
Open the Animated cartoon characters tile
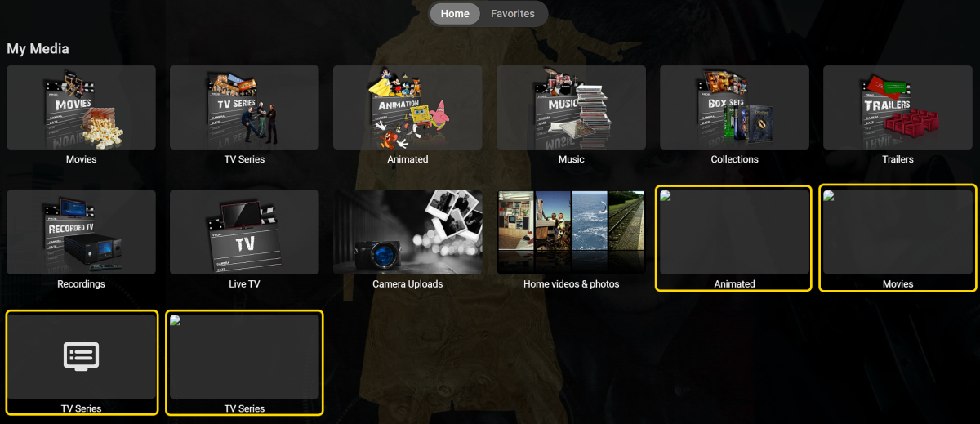tap(408, 108)
